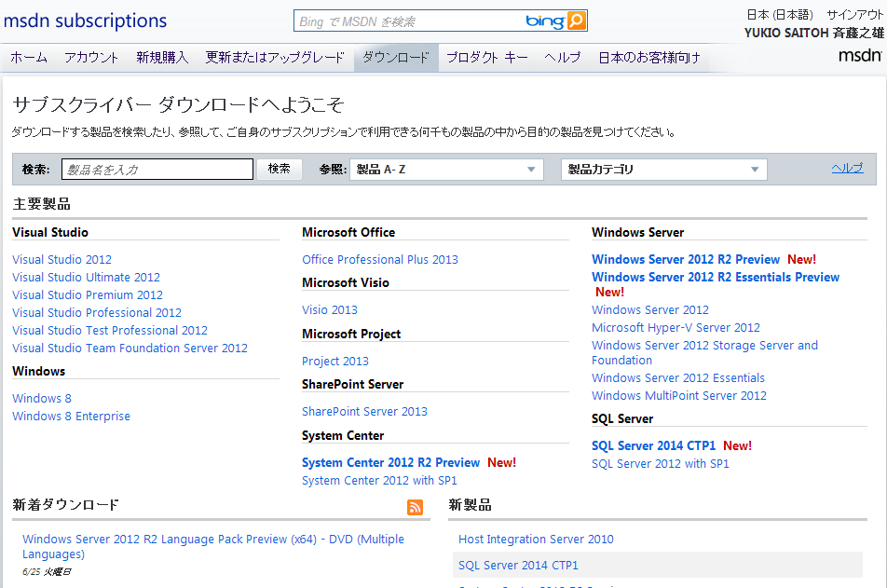The height and width of the screenshot is (588, 887).
Task: Focus the Bing MSDN search box
Action: [x=405, y=21]
